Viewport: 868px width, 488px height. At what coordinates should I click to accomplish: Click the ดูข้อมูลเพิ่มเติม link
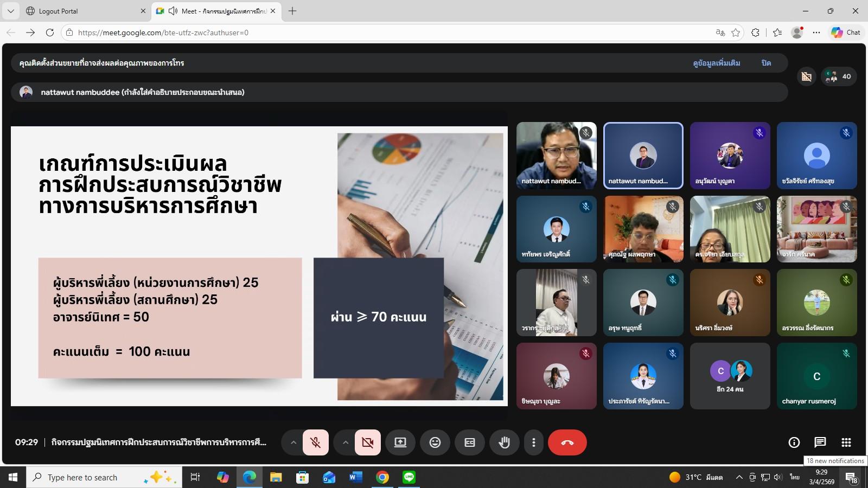[x=716, y=63]
